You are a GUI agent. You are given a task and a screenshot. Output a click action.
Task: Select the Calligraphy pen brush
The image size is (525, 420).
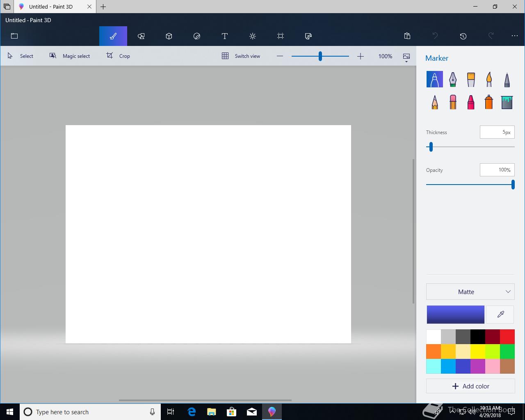coord(452,79)
